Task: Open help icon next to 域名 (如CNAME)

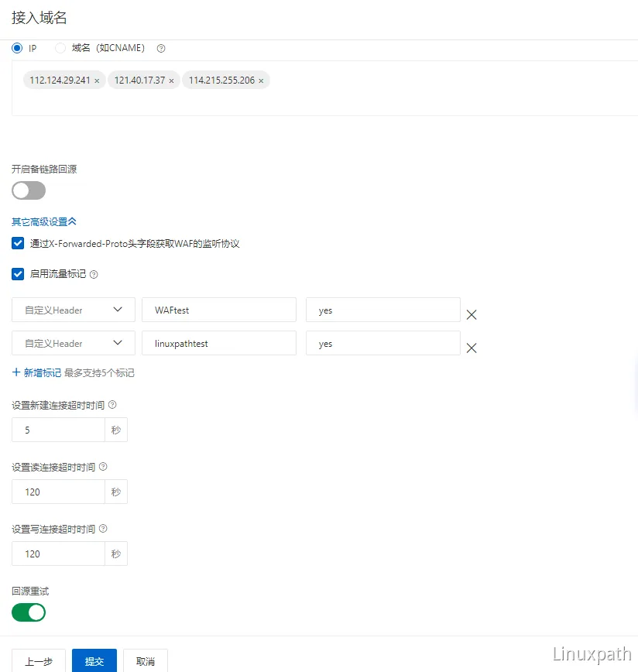Action: click(x=161, y=49)
